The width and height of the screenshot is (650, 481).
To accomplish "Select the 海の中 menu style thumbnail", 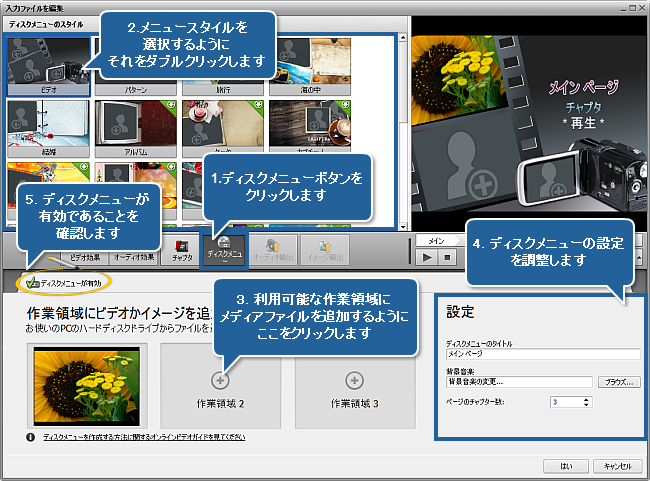I will pyautogui.click(x=310, y=66).
